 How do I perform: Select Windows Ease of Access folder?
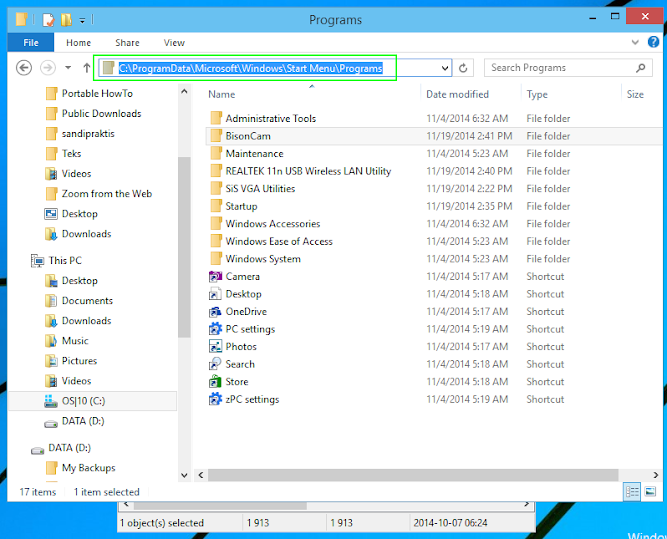(x=279, y=241)
